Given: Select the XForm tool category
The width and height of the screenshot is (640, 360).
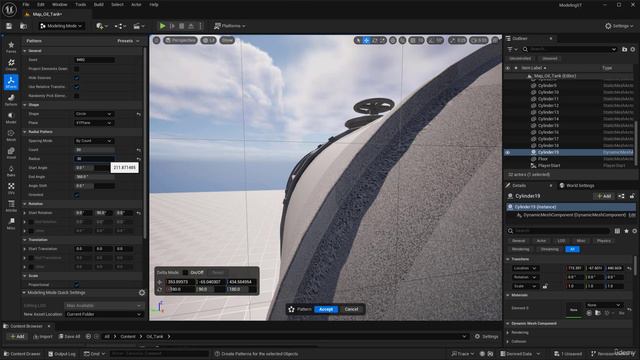Looking at the screenshot, I should point(11,82).
